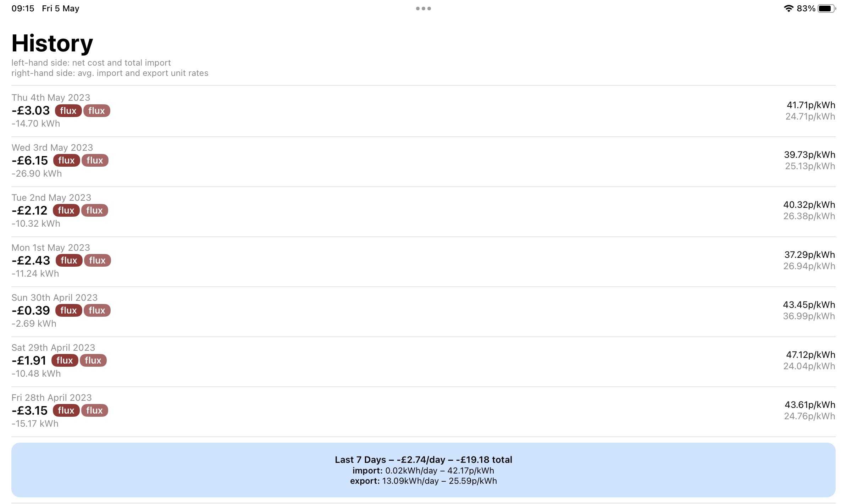The image size is (847, 504).
Task: Click the 43.45p/kWh import rate
Action: point(809,305)
